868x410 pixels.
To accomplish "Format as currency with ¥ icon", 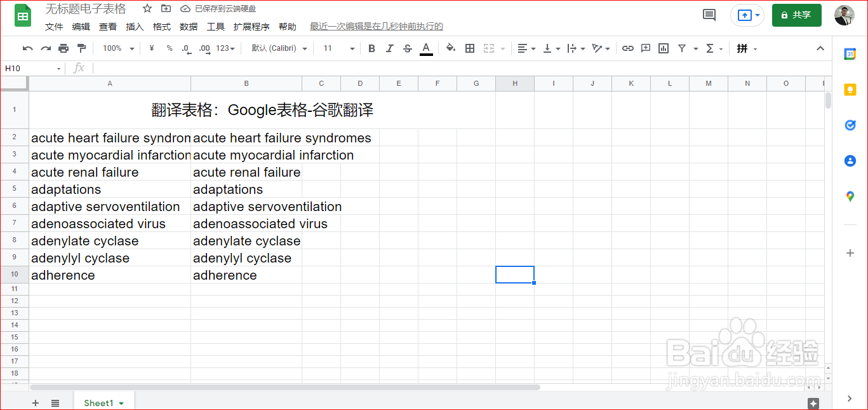I will 152,48.
